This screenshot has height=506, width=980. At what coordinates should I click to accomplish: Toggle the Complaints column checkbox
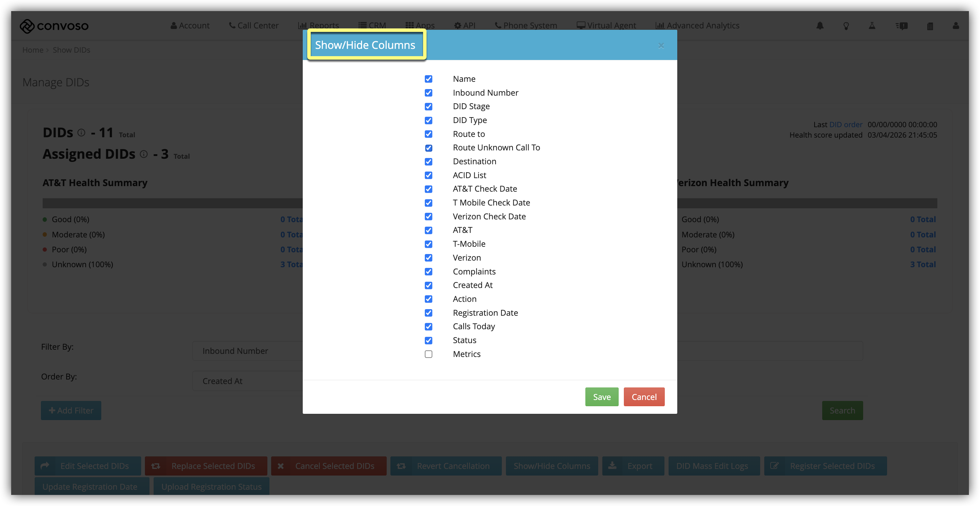pyautogui.click(x=428, y=271)
